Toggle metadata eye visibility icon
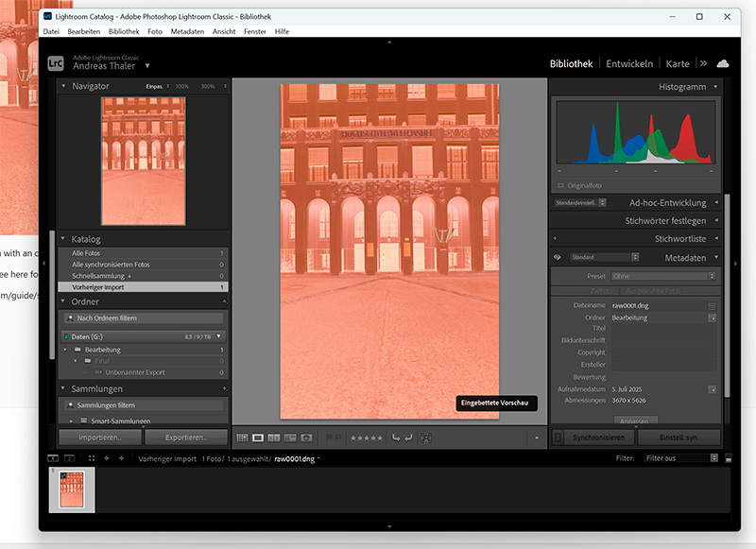 558,257
